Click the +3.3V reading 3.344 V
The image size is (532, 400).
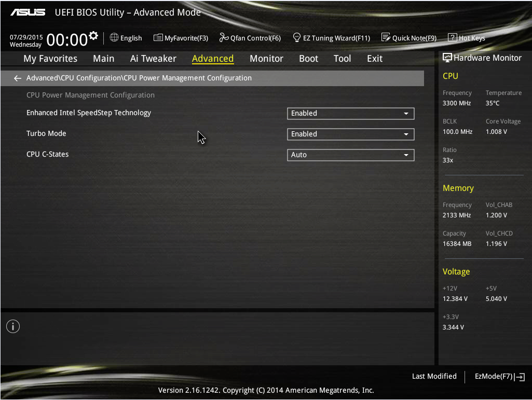click(x=453, y=327)
